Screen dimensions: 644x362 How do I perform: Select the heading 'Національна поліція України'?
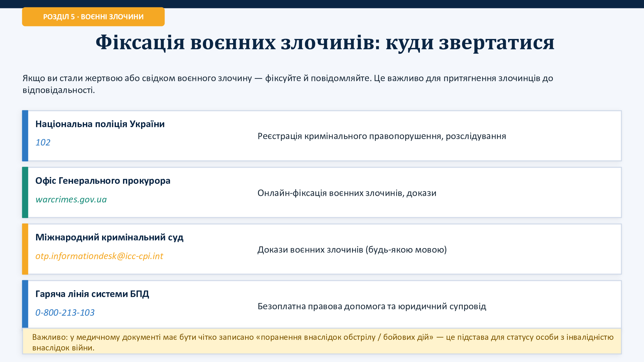(100, 124)
